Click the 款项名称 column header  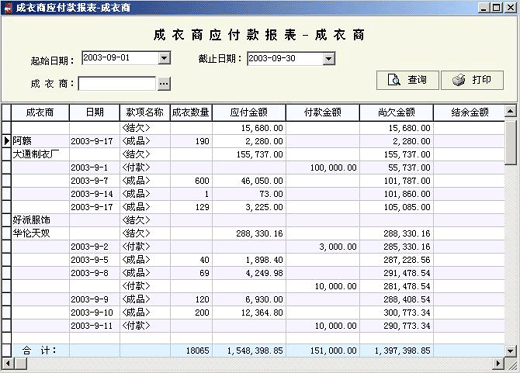145,112
